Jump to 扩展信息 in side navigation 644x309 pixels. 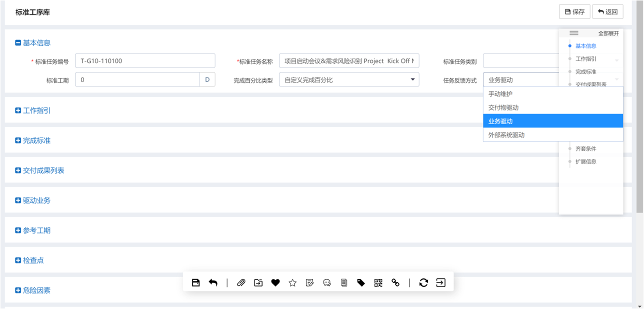(585, 161)
